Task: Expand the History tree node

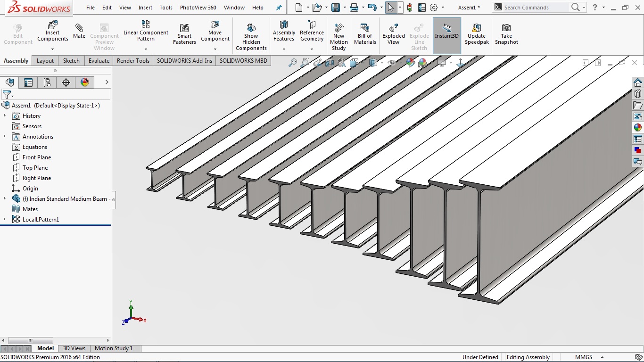Action: (5, 116)
